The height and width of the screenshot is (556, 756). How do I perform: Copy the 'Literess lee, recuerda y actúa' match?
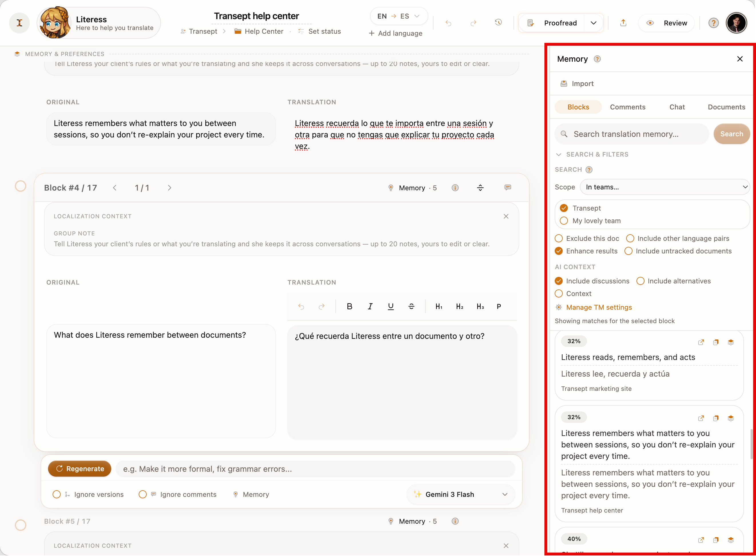pos(716,342)
